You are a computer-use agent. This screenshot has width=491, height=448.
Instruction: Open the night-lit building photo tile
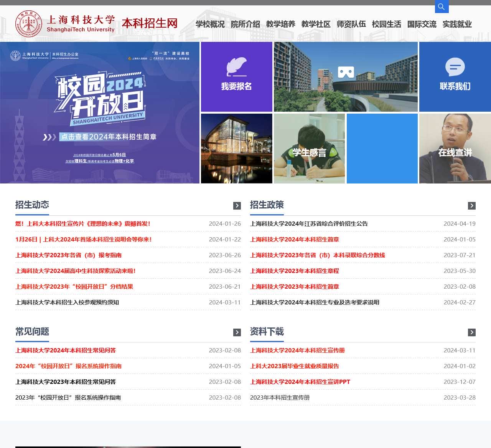(237, 149)
